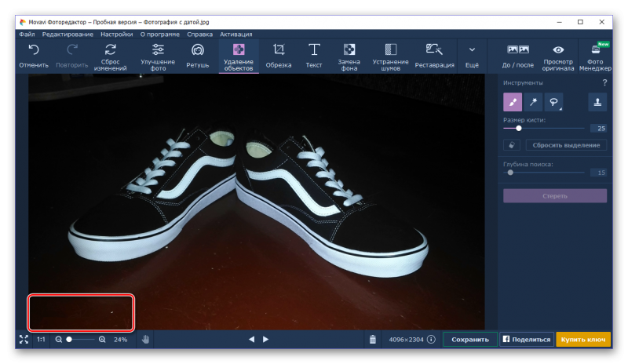Choose the lasso selection tool

click(553, 102)
